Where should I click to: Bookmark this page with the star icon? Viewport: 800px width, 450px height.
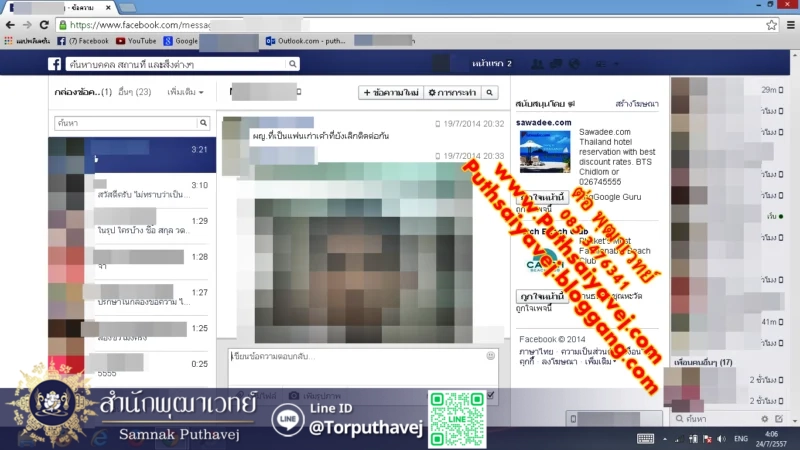tap(771, 24)
